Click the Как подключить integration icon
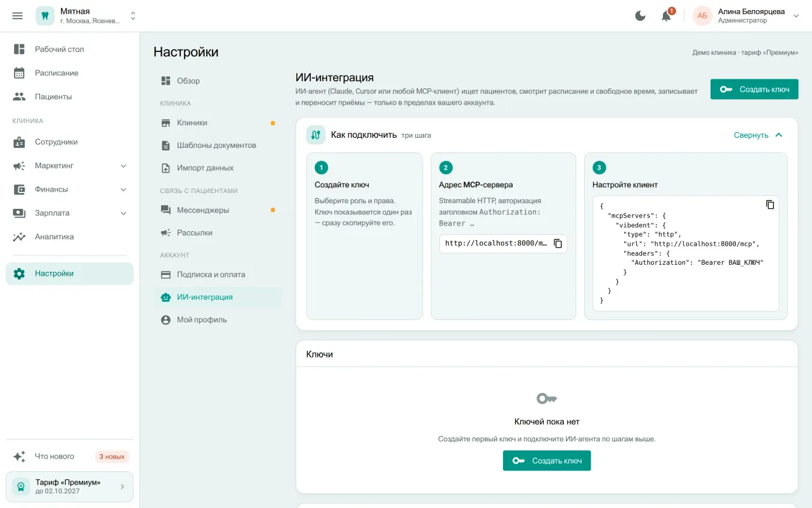The width and height of the screenshot is (812, 508). pyautogui.click(x=316, y=135)
